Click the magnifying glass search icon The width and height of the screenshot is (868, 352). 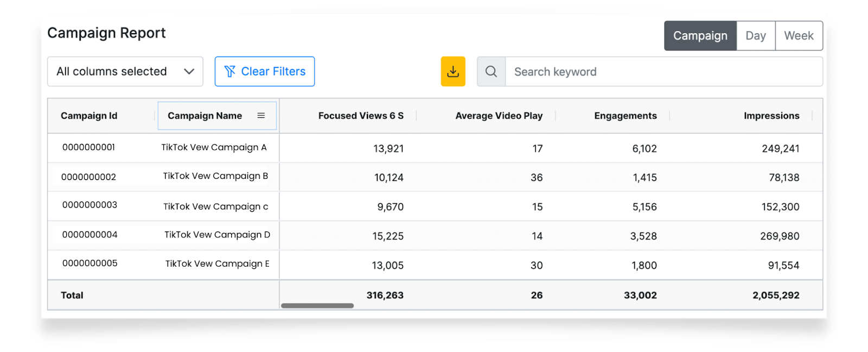[491, 72]
